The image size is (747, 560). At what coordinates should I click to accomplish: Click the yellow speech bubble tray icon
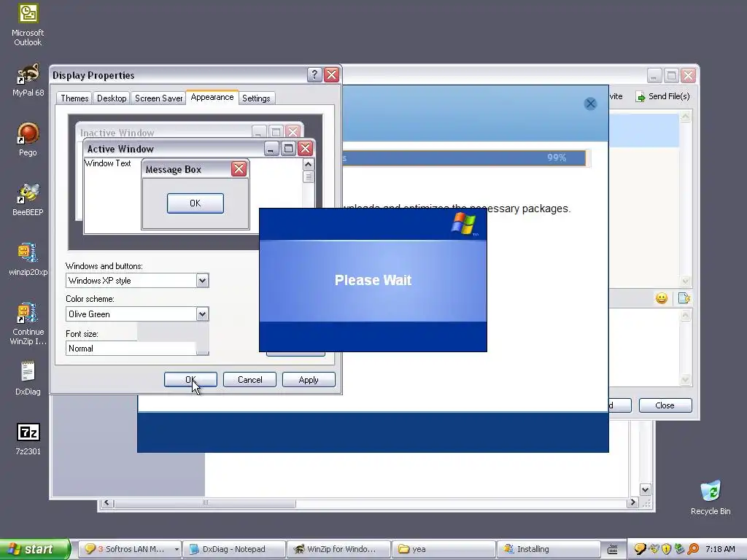click(639, 549)
